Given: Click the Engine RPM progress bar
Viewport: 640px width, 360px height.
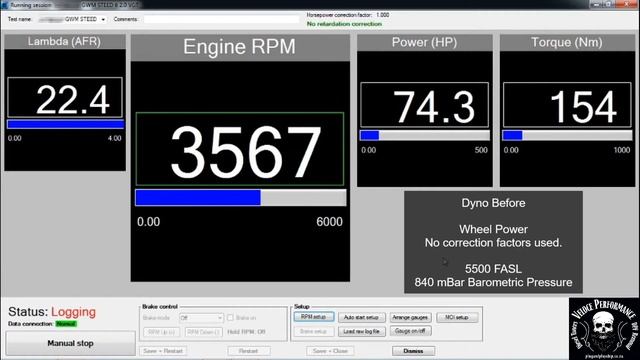Looking at the screenshot, I should click(240, 198).
